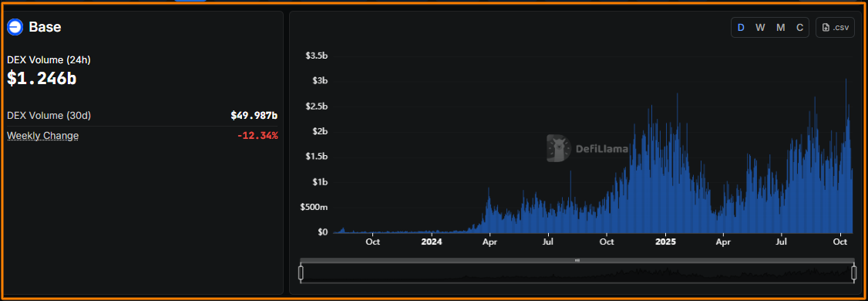Click the $0 y-axis label
The height and width of the screenshot is (301, 868).
coord(322,232)
